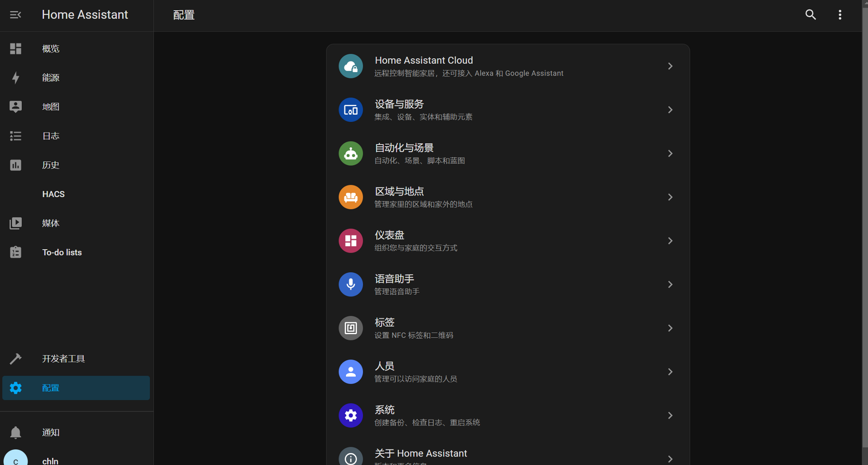The width and height of the screenshot is (868, 465).
Task: Open 标签 using its right chevron
Action: (x=670, y=328)
